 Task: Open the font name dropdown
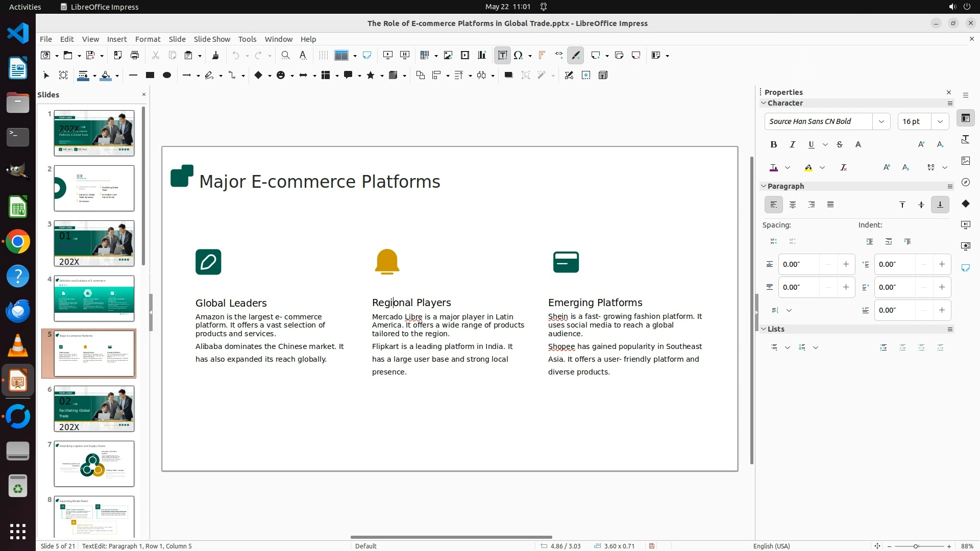tap(881, 121)
